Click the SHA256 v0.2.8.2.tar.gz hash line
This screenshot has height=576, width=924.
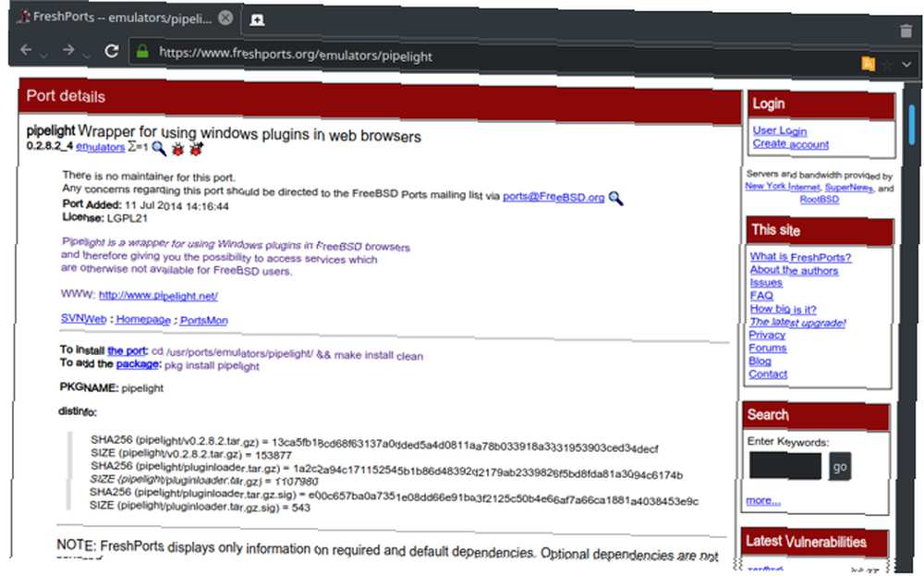tap(374, 445)
